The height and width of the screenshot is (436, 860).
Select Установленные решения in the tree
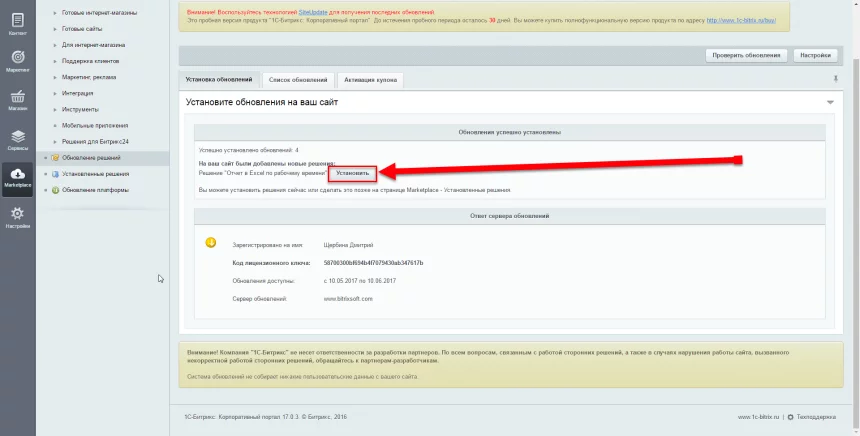pos(95,174)
